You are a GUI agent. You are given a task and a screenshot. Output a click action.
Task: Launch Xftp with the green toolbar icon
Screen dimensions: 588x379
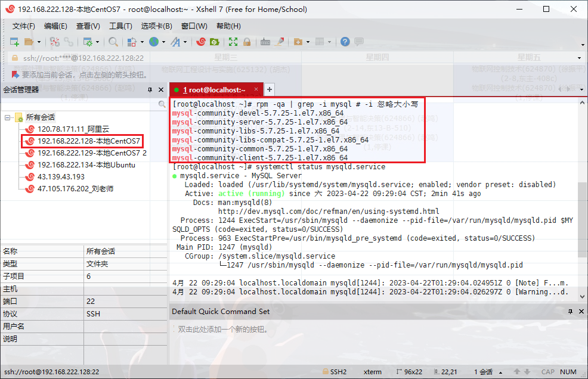[215, 42]
